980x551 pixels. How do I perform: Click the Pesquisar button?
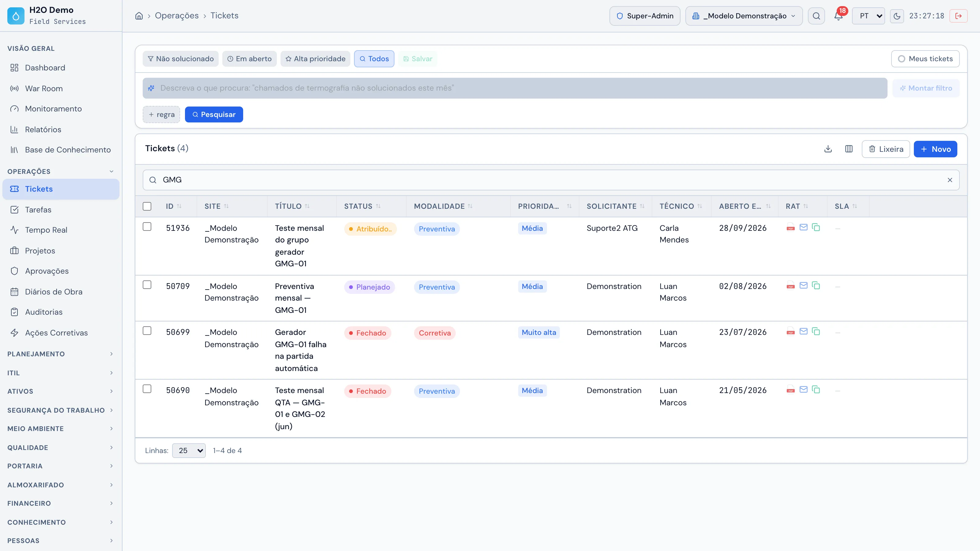214,114
